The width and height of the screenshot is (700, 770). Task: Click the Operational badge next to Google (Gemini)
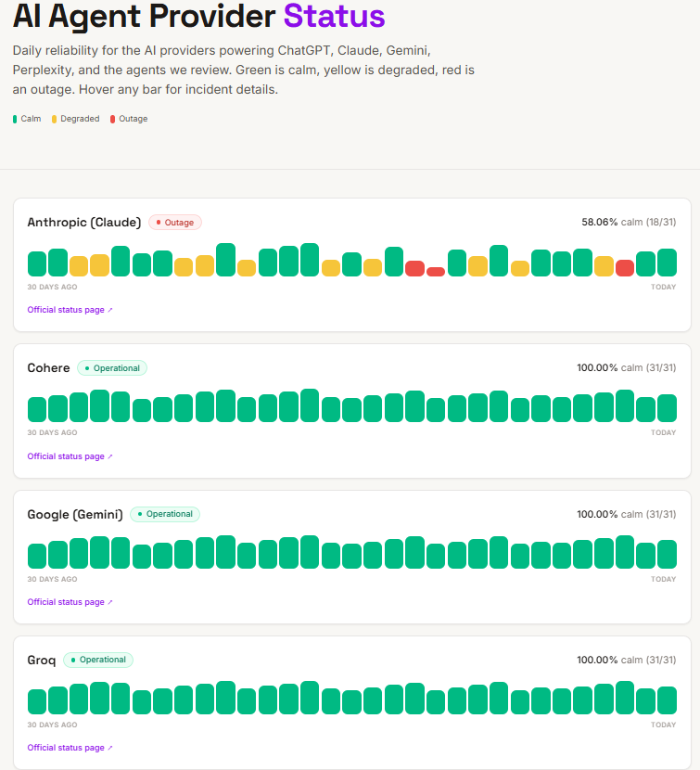165,514
